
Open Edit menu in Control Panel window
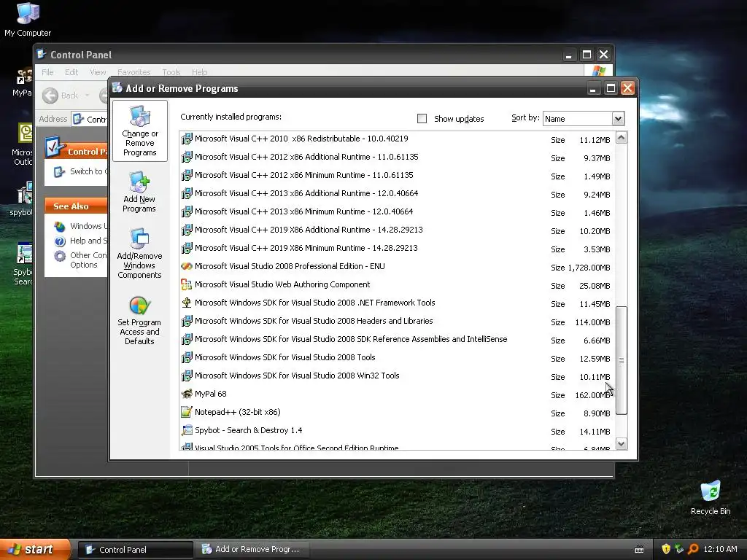[x=71, y=72]
